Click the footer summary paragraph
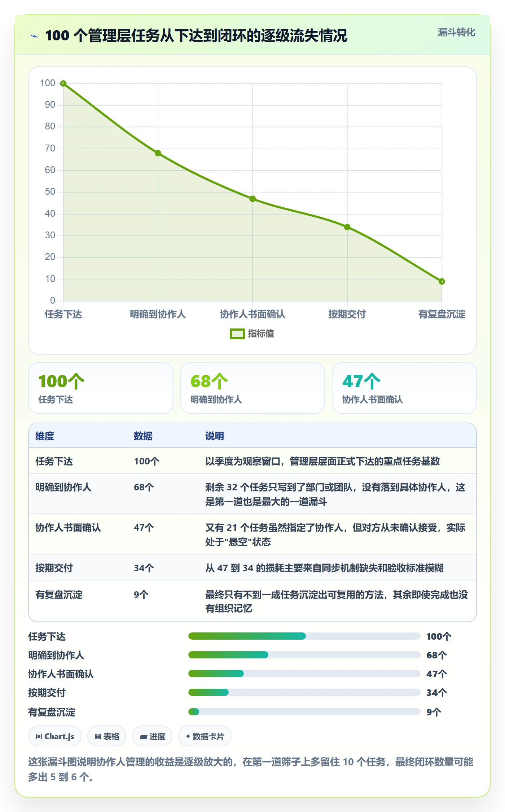 click(x=251, y=769)
